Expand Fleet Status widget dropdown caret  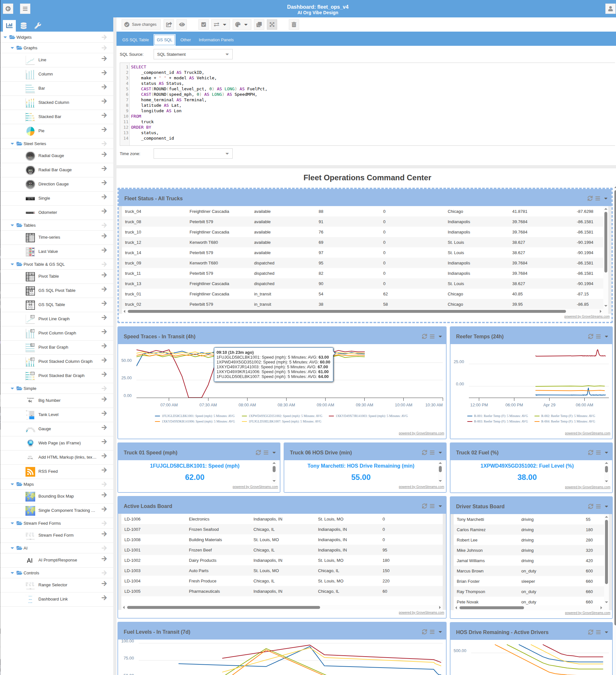click(x=606, y=199)
